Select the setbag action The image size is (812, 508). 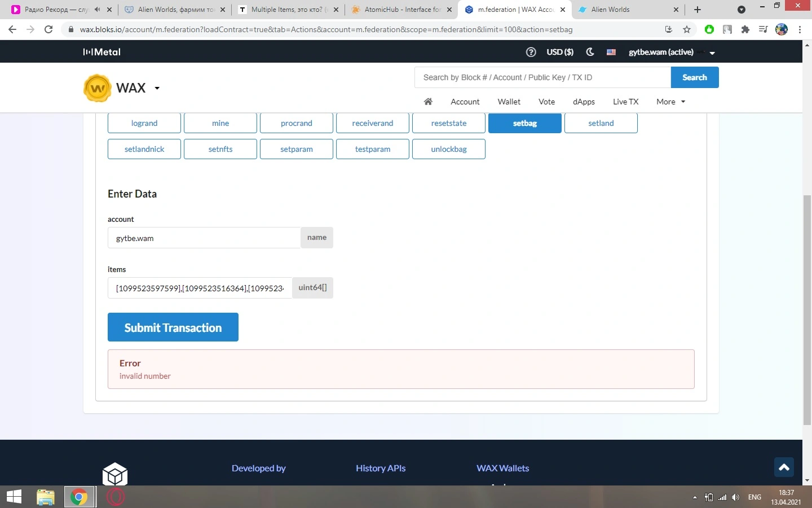click(x=525, y=123)
